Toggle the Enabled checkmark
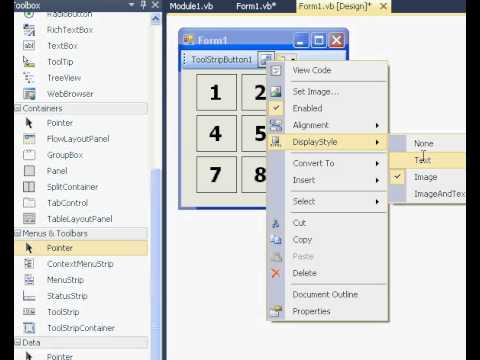Screen dimensions: 480x360 [x=276, y=108]
